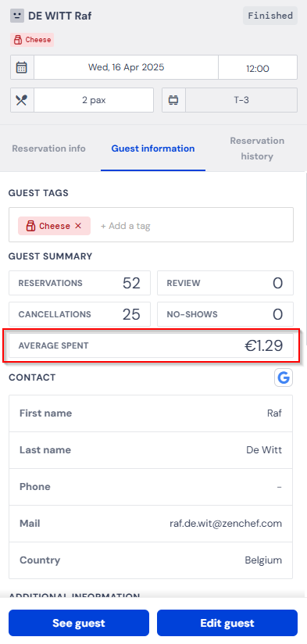307x644 pixels.
Task: Remove the Cheese tag with its X
Action: tap(78, 226)
